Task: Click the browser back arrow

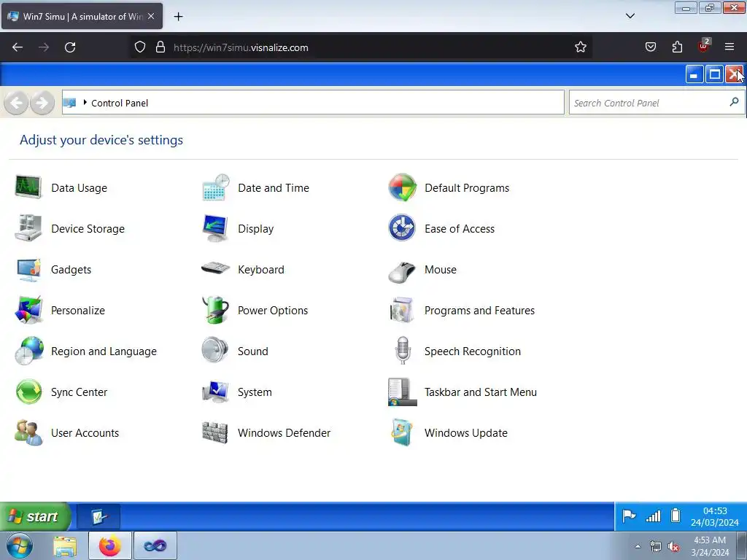Action: [x=18, y=47]
